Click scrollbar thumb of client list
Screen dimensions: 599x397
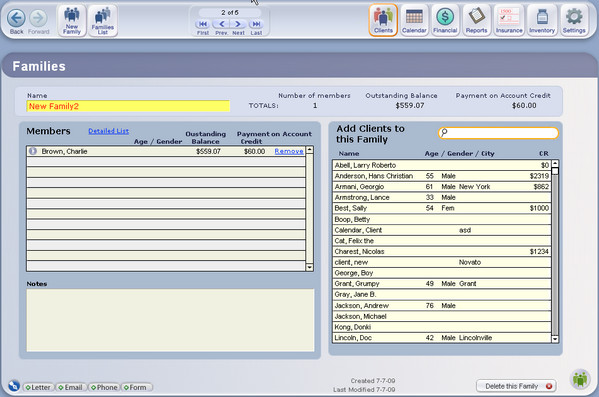(555, 171)
